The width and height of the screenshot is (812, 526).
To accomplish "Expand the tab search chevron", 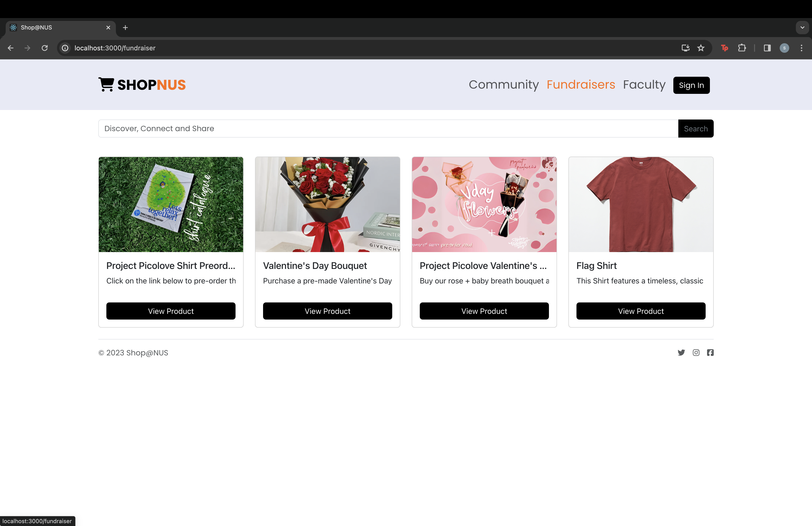I will [802, 28].
